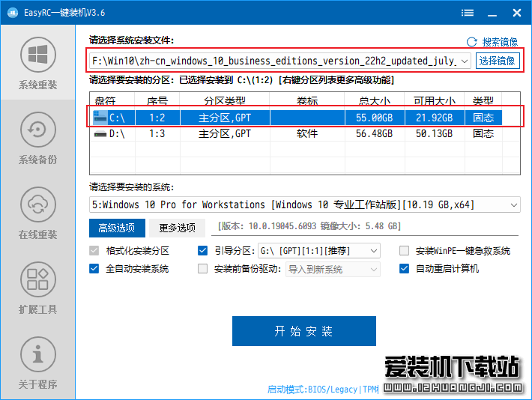Image resolution: width=532 pixels, height=400 pixels.
Task: Click the 卷标 column header
Action: pos(307,101)
